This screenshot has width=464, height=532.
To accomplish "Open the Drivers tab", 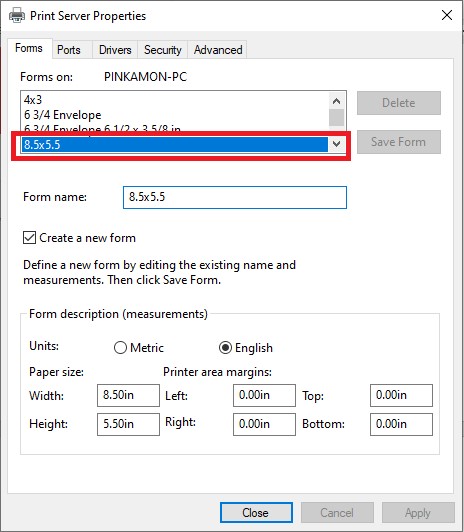I will (x=115, y=50).
